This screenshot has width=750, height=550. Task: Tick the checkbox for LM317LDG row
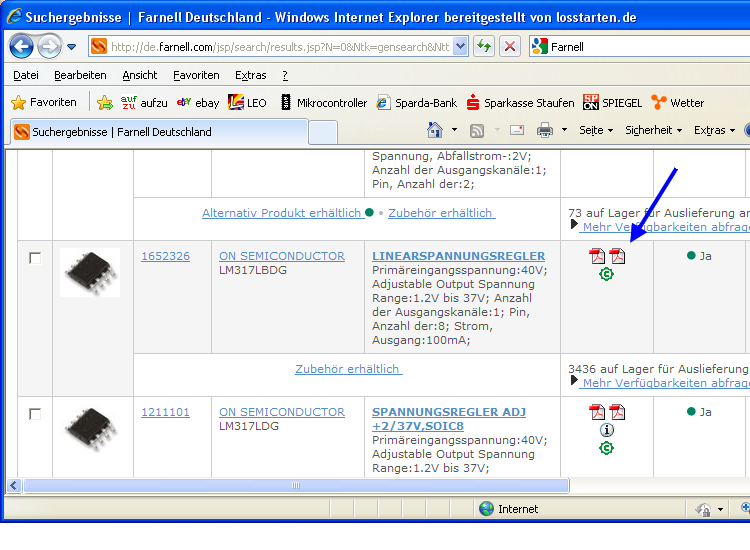click(35, 414)
